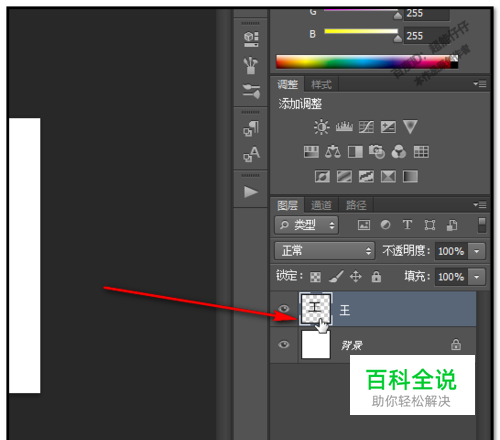Add an Exposure adjustment
The image size is (500, 440).
(388, 127)
